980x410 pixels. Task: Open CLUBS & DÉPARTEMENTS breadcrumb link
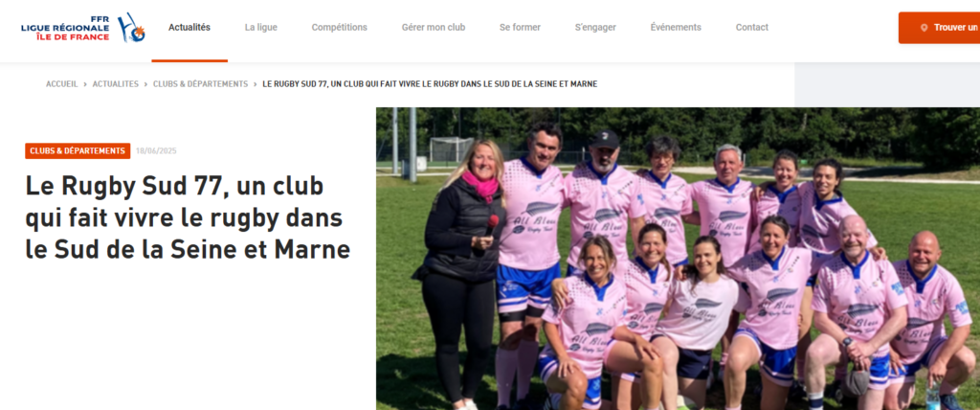pos(201,84)
